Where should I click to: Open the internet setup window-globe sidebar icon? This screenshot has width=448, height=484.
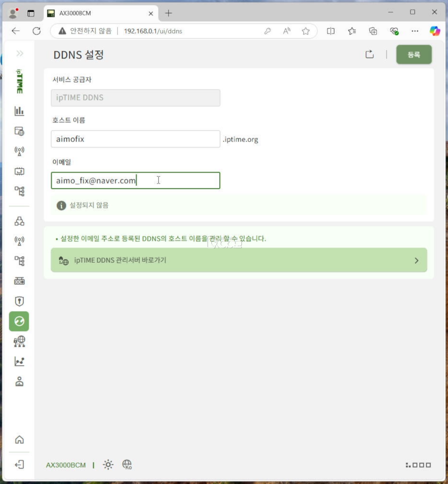tap(19, 131)
